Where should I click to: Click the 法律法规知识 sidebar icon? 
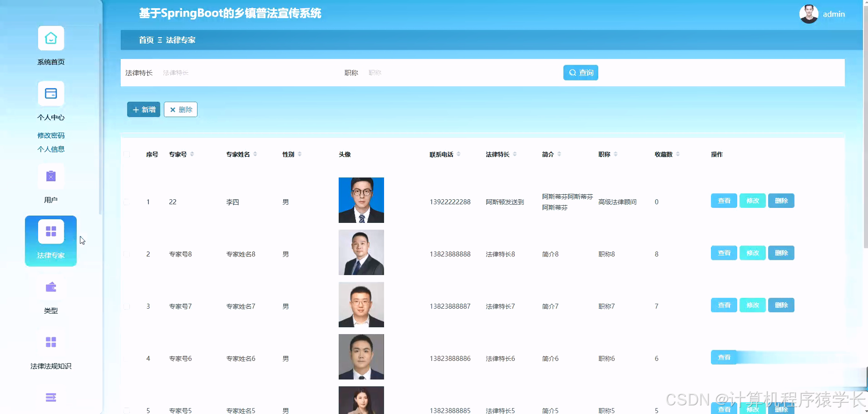[x=50, y=341]
